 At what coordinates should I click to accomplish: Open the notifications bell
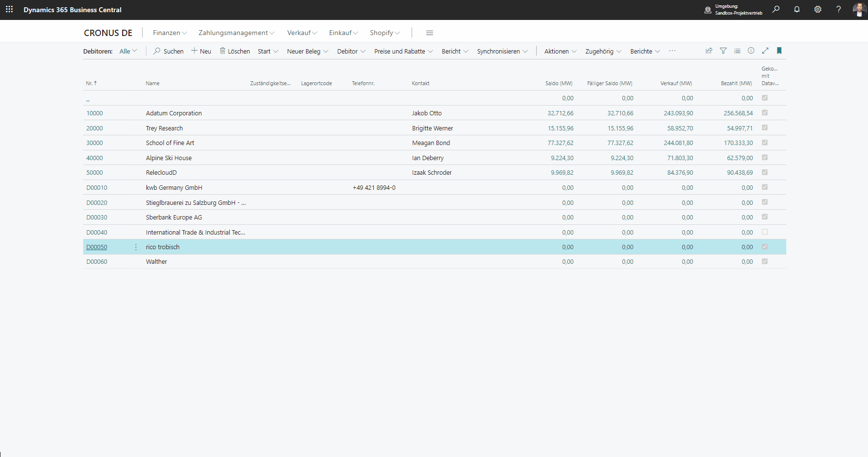pyautogui.click(x=797, y=9)
